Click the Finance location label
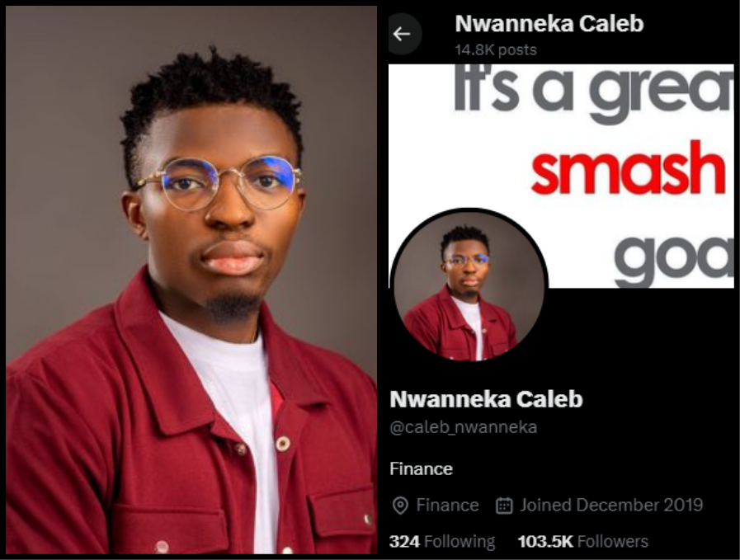This screenshot has width=740, height=560. [447, 506]
